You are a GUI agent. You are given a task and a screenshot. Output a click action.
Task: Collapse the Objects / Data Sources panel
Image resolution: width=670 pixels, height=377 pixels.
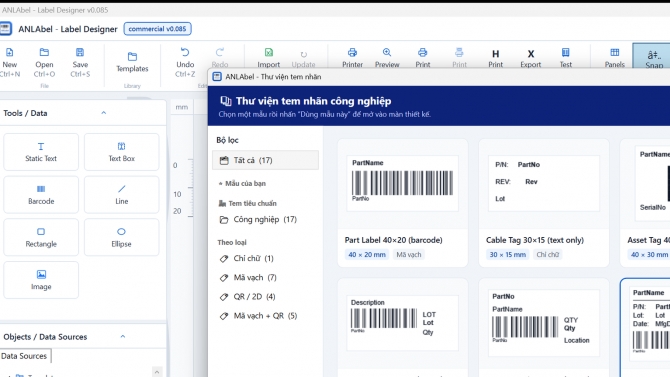(x=123, y=336)
